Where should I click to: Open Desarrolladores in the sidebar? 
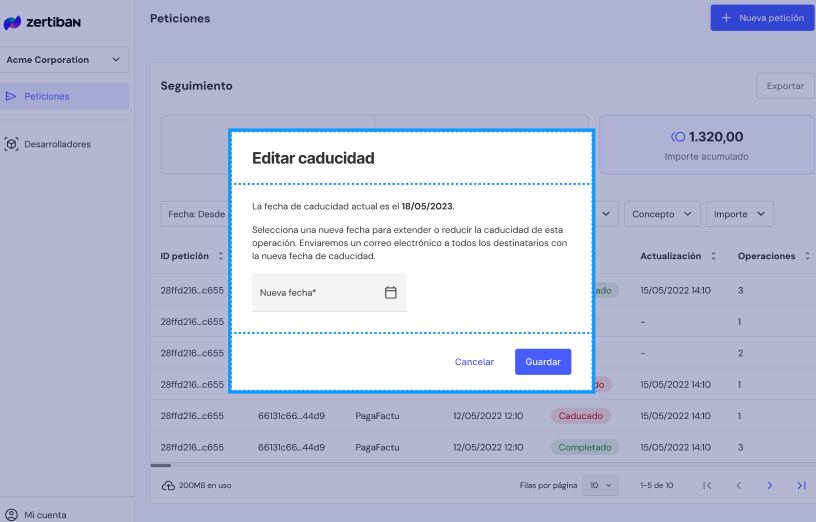click(57, 144)
